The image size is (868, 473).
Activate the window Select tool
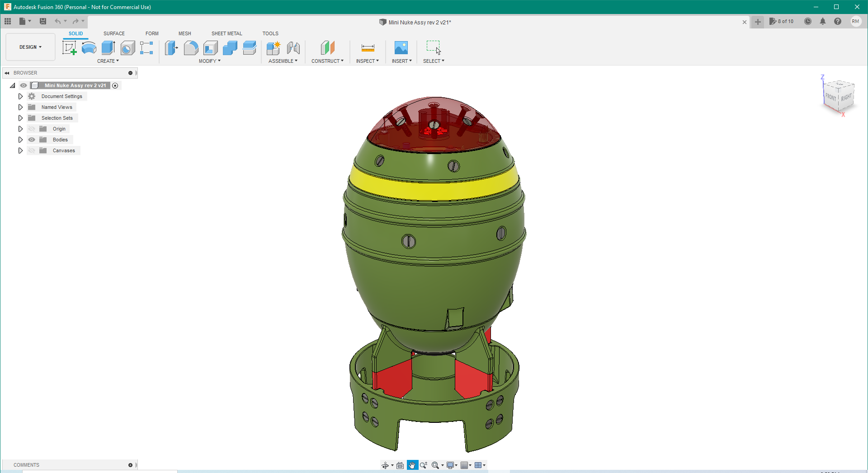pyautogui.click(x=434, y=47)
